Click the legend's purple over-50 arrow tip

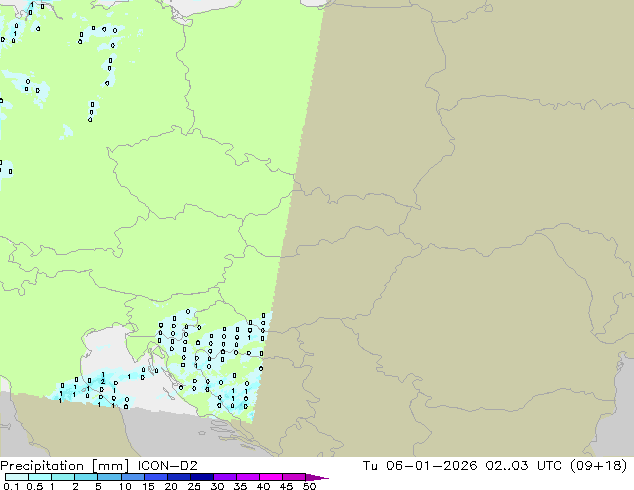[317, 477]
